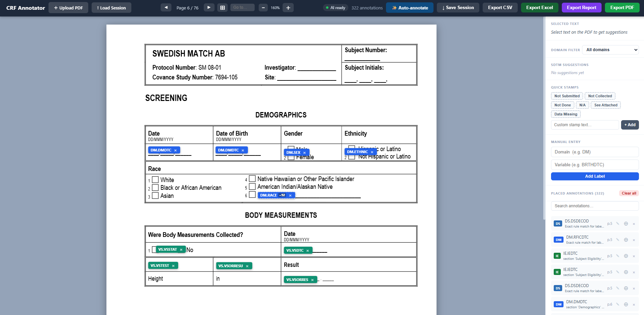Zoom in with the plus button

(288, 7)
